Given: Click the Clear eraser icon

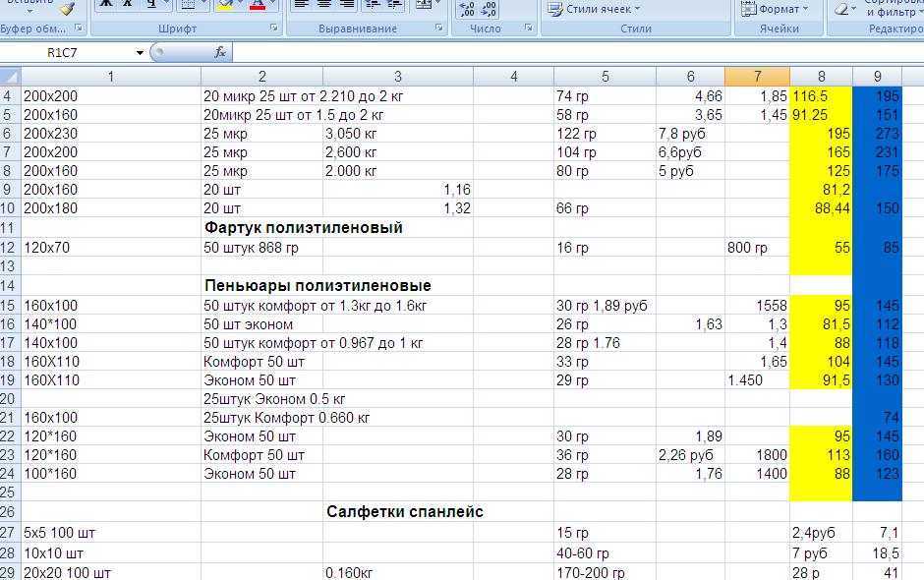Looking at the screenshot, I should [841, 9].
